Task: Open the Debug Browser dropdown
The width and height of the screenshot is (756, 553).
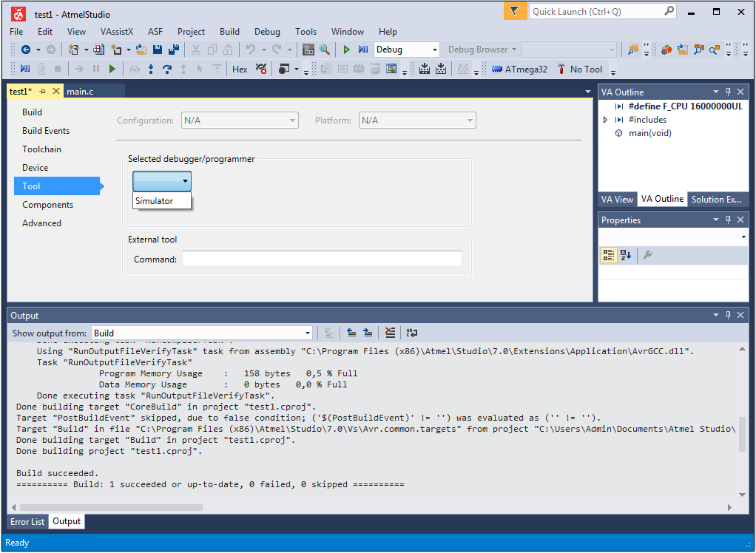Action: [482, 49]
